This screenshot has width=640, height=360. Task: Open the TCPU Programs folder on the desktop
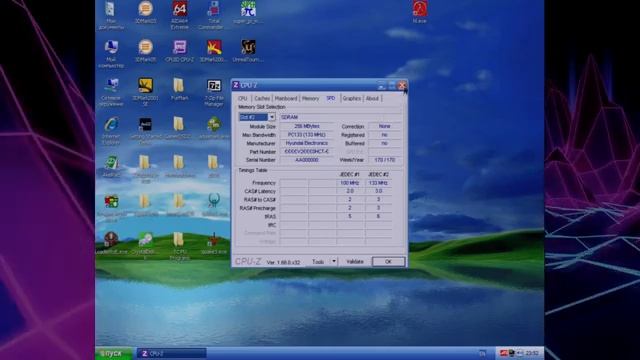point(179,246)
